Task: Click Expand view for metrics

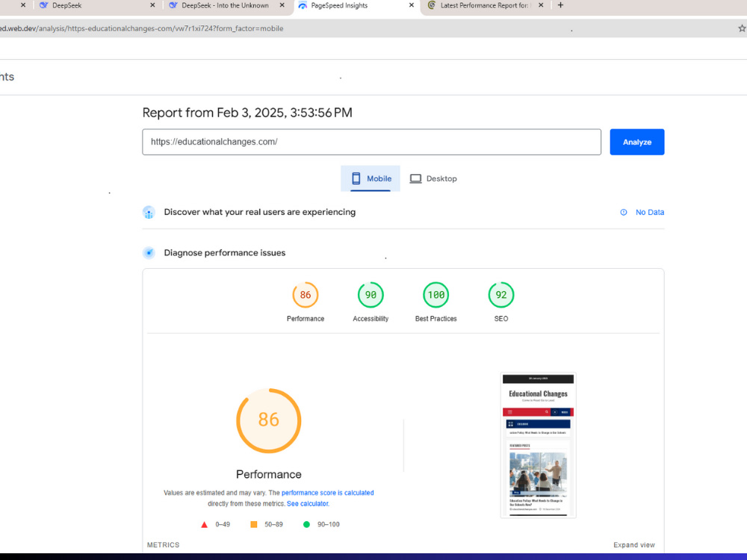Action: (634, 545)
